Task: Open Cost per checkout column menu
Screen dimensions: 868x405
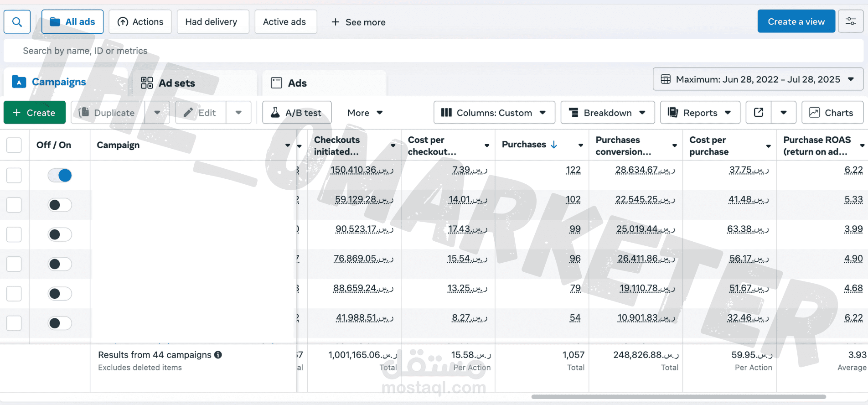Action: (487, 145)
